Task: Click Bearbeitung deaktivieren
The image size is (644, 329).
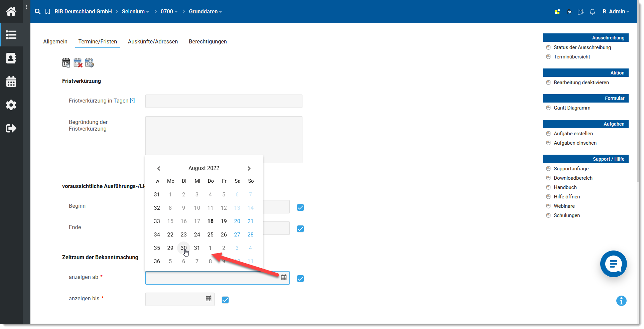Action: (581, 83)
